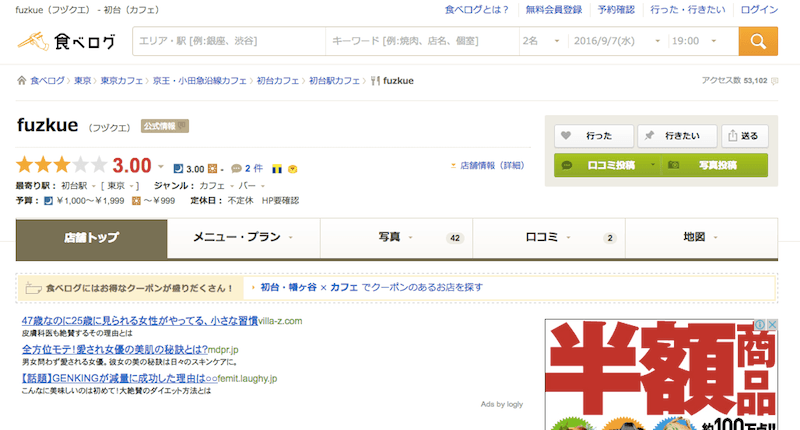Click the review speech bubble icon

tap(236, 168)
